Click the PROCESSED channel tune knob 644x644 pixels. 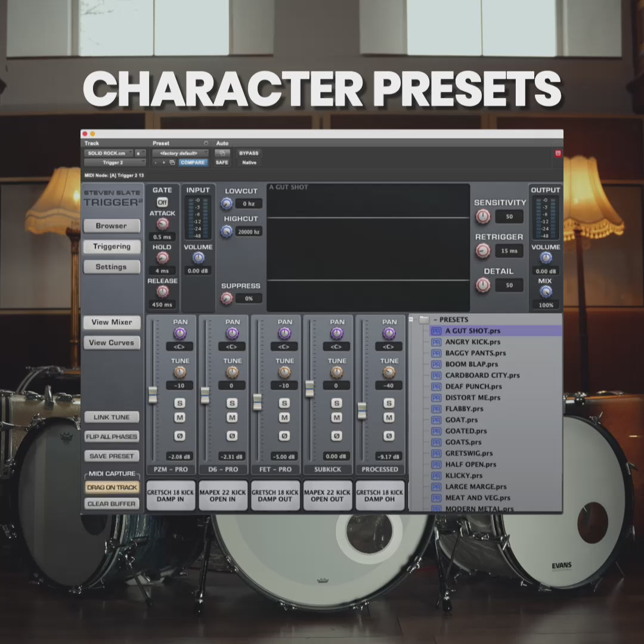click(x=389, y=373)
